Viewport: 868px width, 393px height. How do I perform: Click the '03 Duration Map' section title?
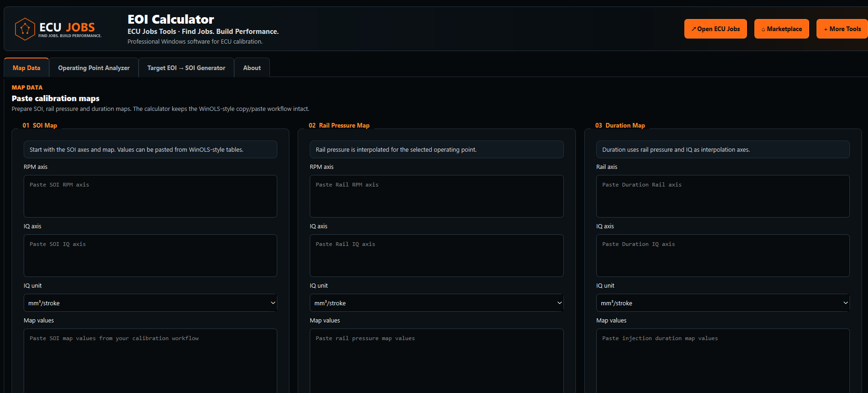click(620, 125)
